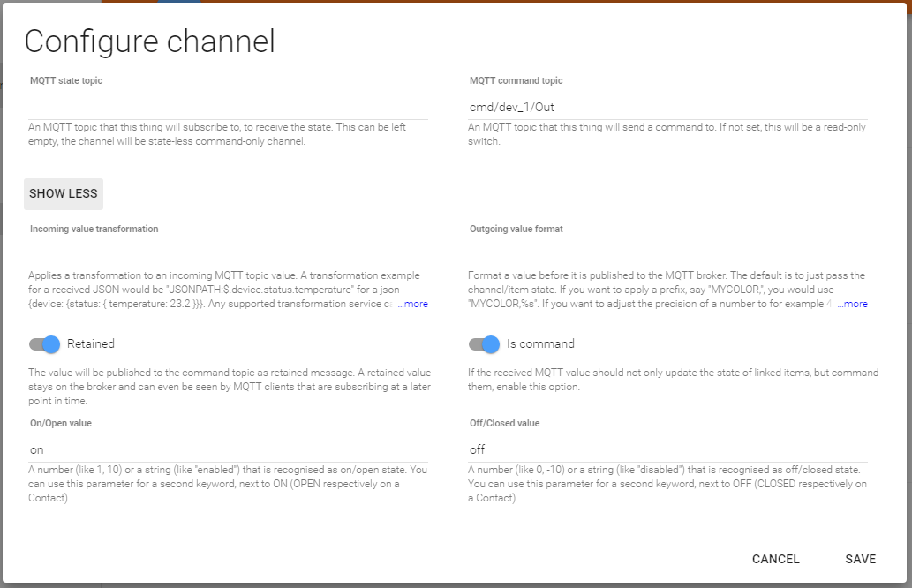Click the 'Off/Closed value' field label
Image resolution: width=912 pixels, height=588 pixels.
tap(504, 424)
